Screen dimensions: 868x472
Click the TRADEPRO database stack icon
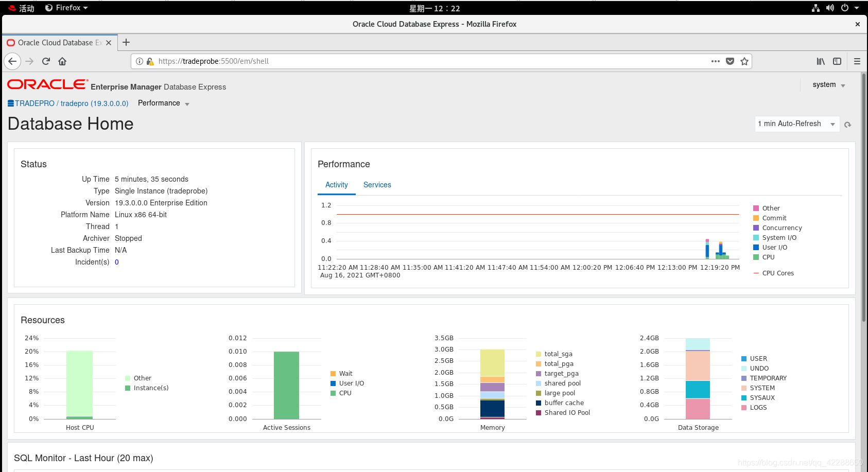click(11, 103)
